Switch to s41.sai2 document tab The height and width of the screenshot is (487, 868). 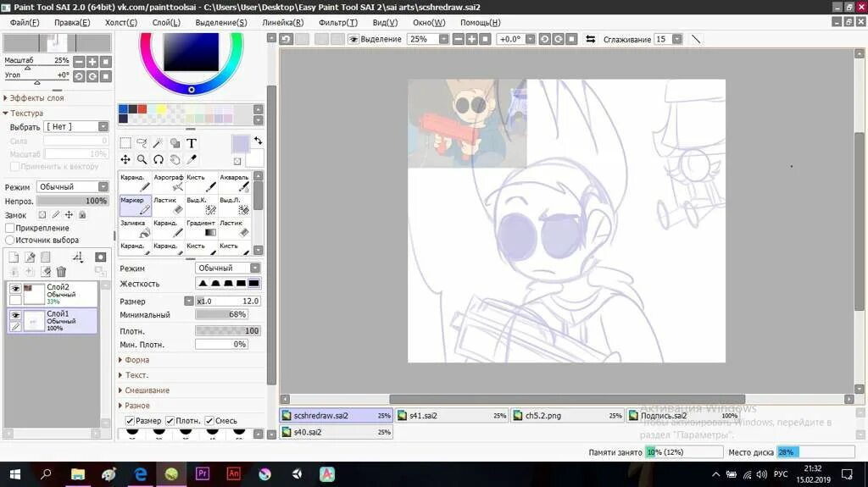pyautogui.click(x=452, y=416)
